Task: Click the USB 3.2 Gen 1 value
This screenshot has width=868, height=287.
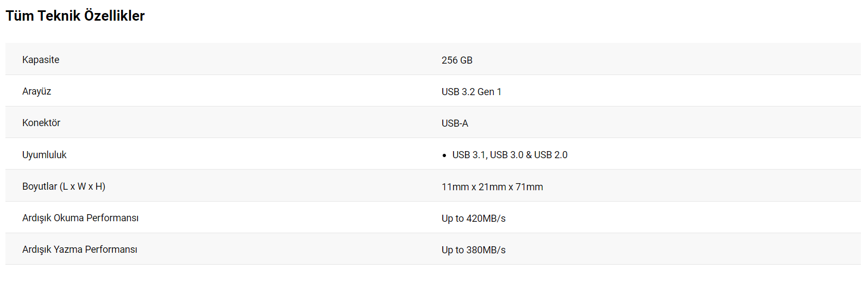Action: 471,92
